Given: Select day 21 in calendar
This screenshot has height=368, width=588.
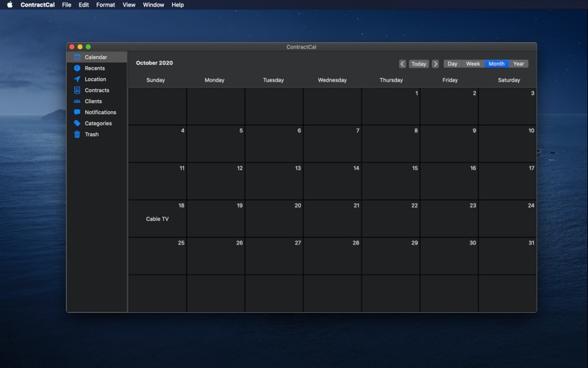Looking at the screenshot, I should pos(332,219).
